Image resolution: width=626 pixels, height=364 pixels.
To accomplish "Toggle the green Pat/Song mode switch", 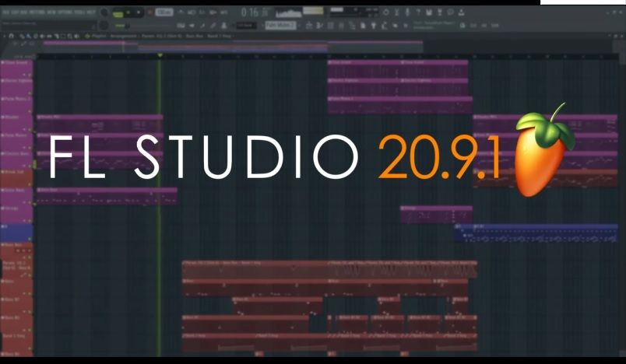I will 118,13.
